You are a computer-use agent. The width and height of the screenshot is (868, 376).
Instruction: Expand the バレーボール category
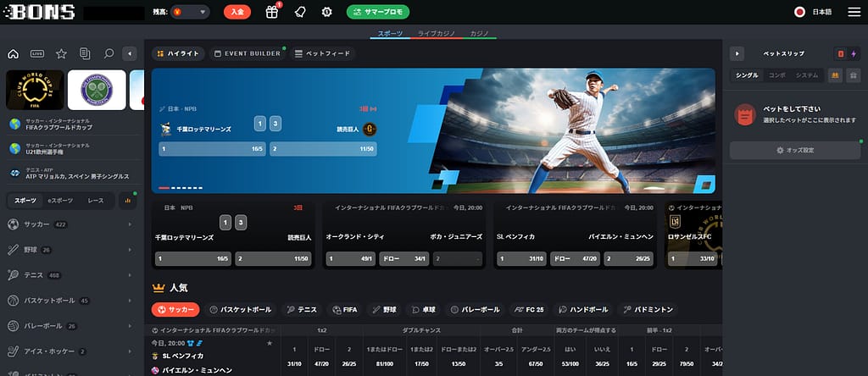tap(71, 326)
